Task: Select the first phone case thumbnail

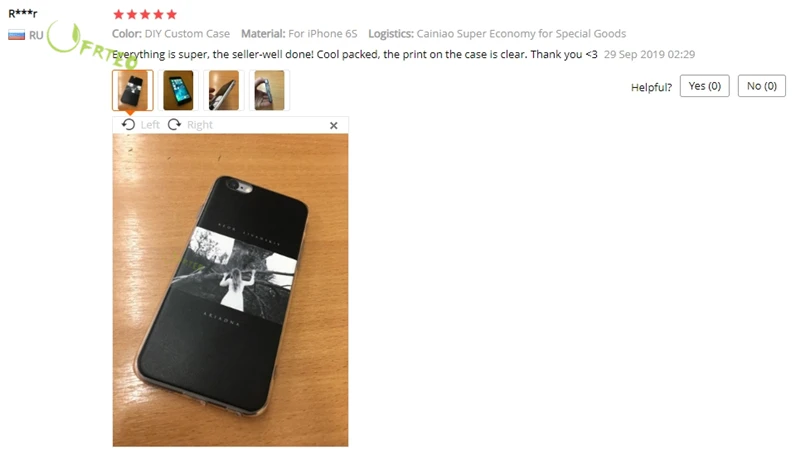Action: [133, 90]
